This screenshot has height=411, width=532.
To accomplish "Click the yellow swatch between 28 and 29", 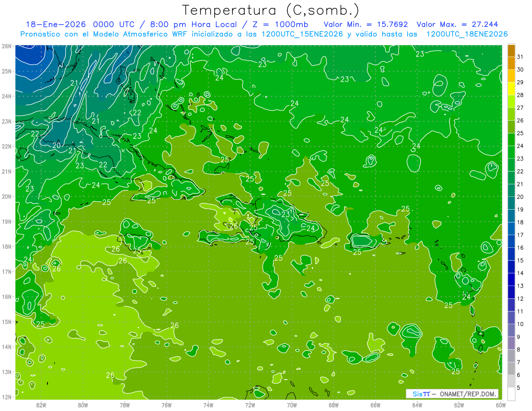I will tap(511, 89).
